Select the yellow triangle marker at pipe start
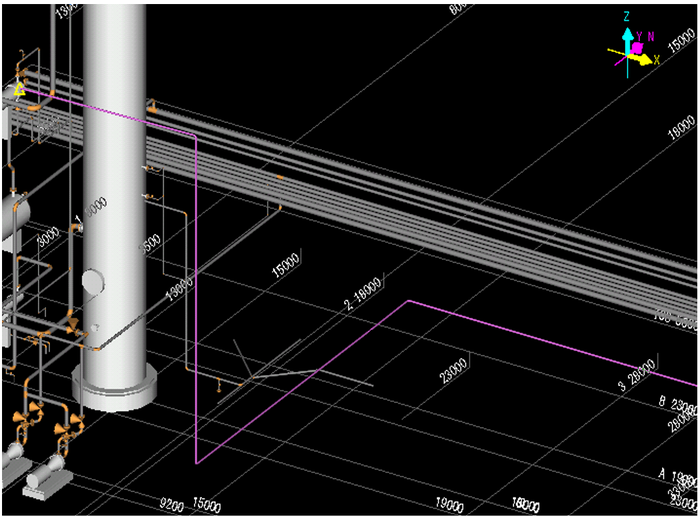The image size is (700, 517). point(19,91)
